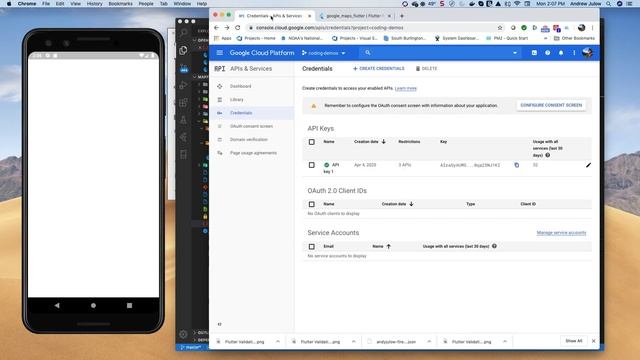The image size is (640, 360).
Task: Open the notifications bell in the header
Action: (x=561, y=53)
